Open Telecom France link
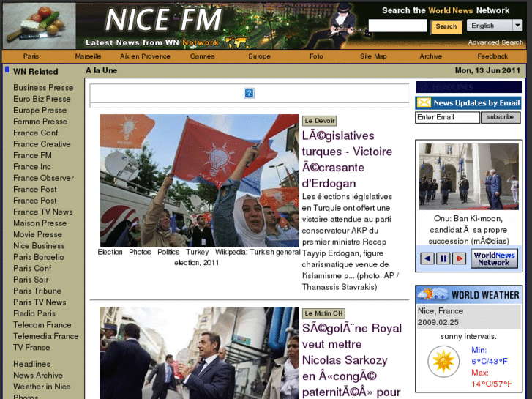 pos(42,324)
